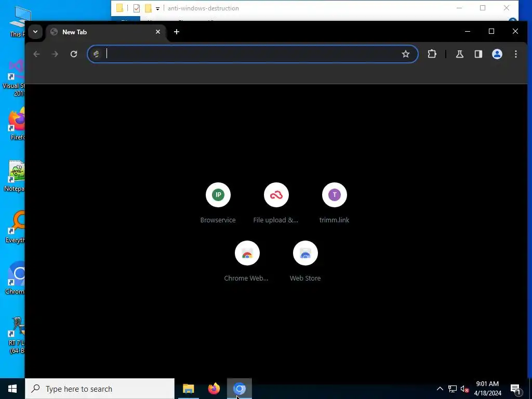
Task: Open the Web Store shortcut
Action: point(305,261)
